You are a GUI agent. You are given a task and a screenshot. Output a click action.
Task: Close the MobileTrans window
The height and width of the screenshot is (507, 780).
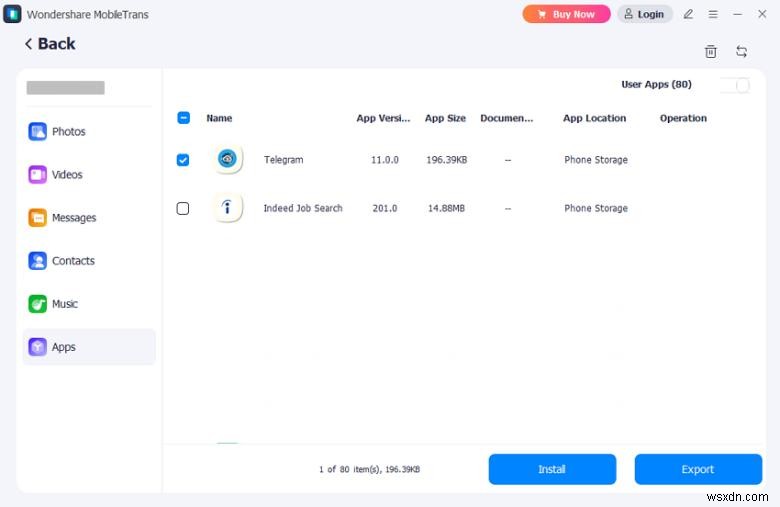pos(762,14)
